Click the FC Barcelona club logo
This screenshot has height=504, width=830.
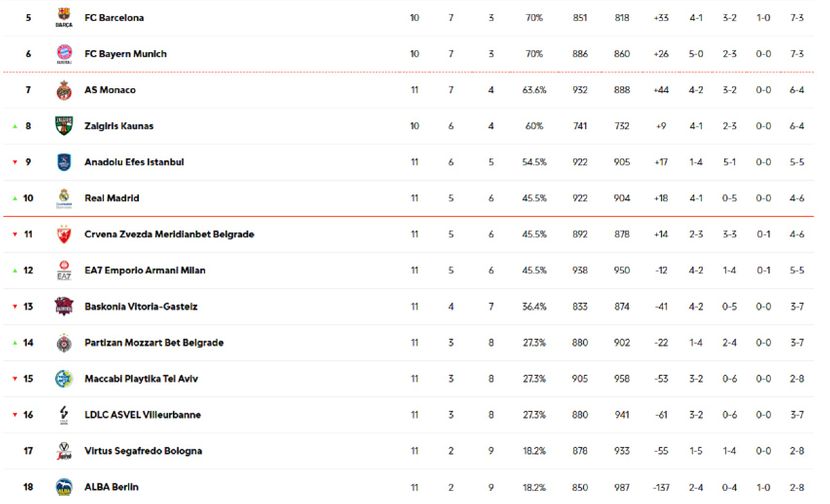click(x=64, y=18)
